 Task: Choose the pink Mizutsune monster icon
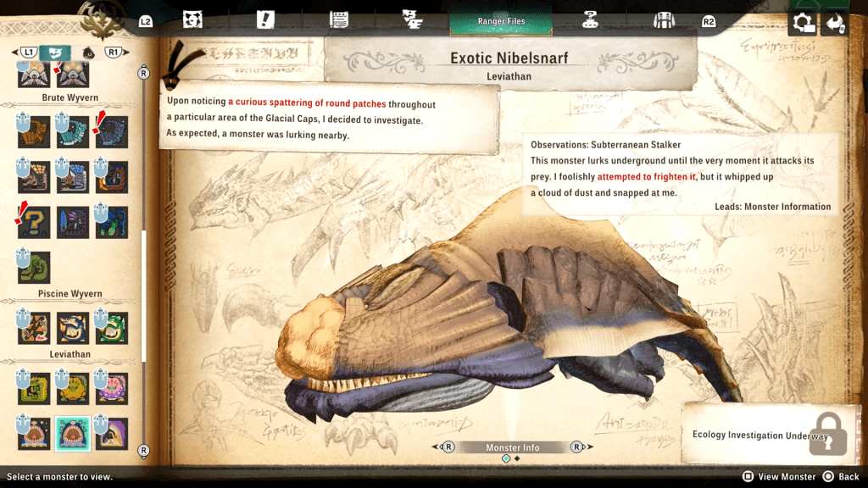[112, 389]
